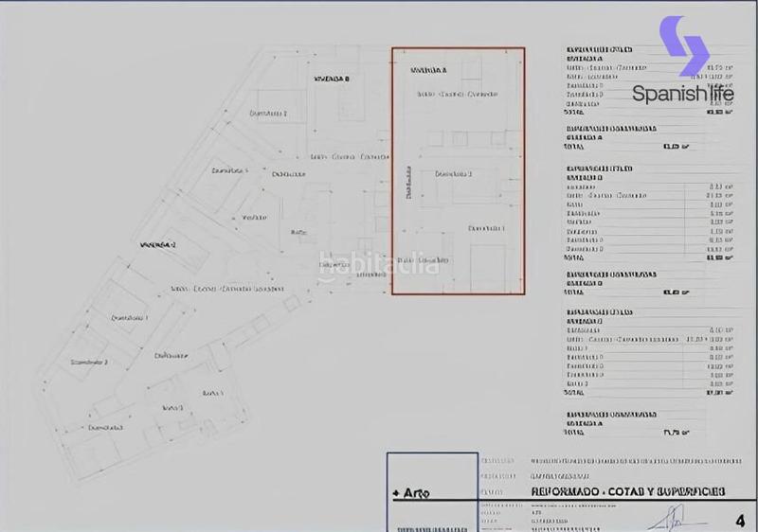
Task: Click the Reformado - Cotas y Superficies title
Action: [x=626, y=492]
